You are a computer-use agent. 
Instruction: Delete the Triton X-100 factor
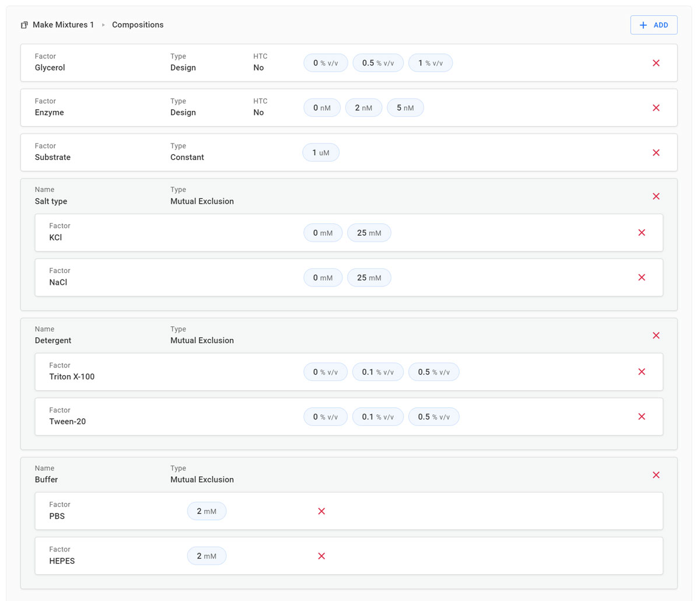[642, 372]
